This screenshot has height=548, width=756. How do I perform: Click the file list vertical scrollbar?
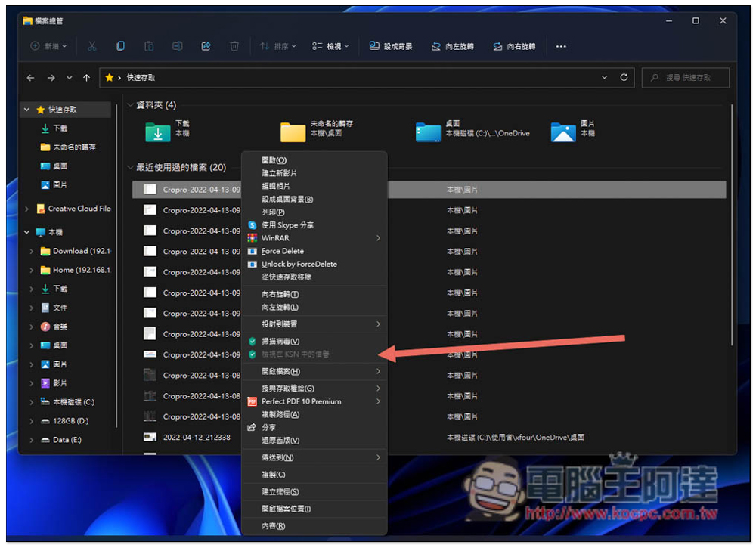pos(731,225)
